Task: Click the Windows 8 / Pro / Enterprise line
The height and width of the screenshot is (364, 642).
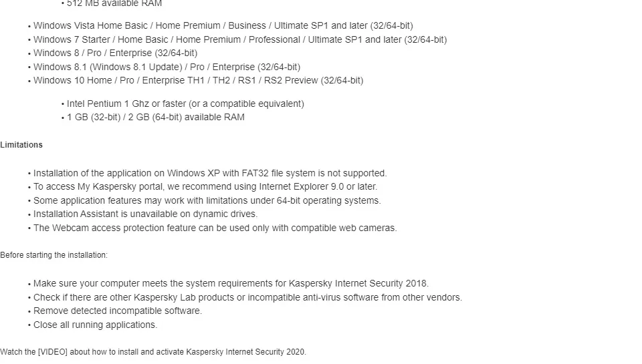Action: click(115, 53)
